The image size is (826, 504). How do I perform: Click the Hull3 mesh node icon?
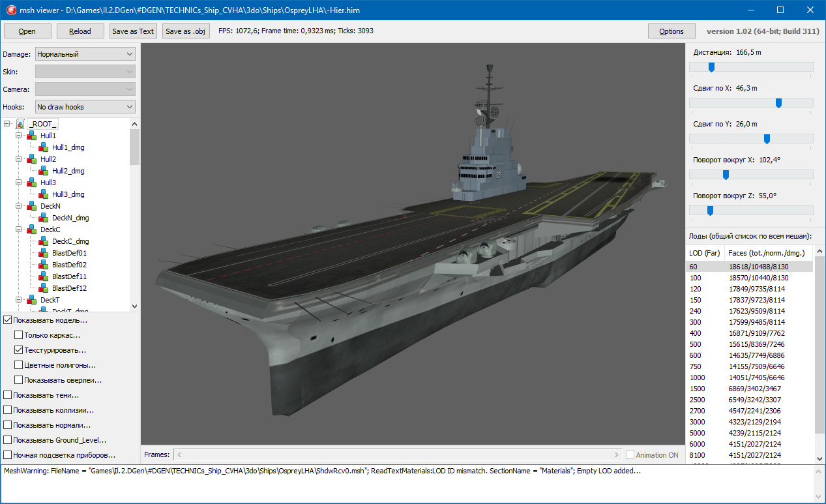click(32, 183)
